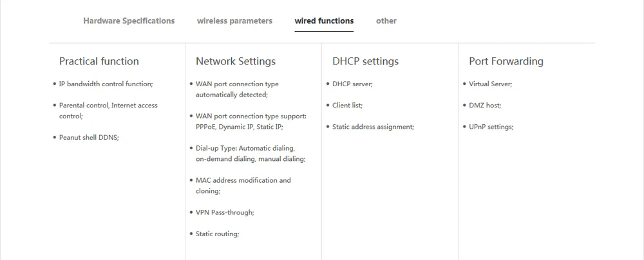Click the DHCP server item
The height and width of the screenshot is (260, 644).
point(352,84)
